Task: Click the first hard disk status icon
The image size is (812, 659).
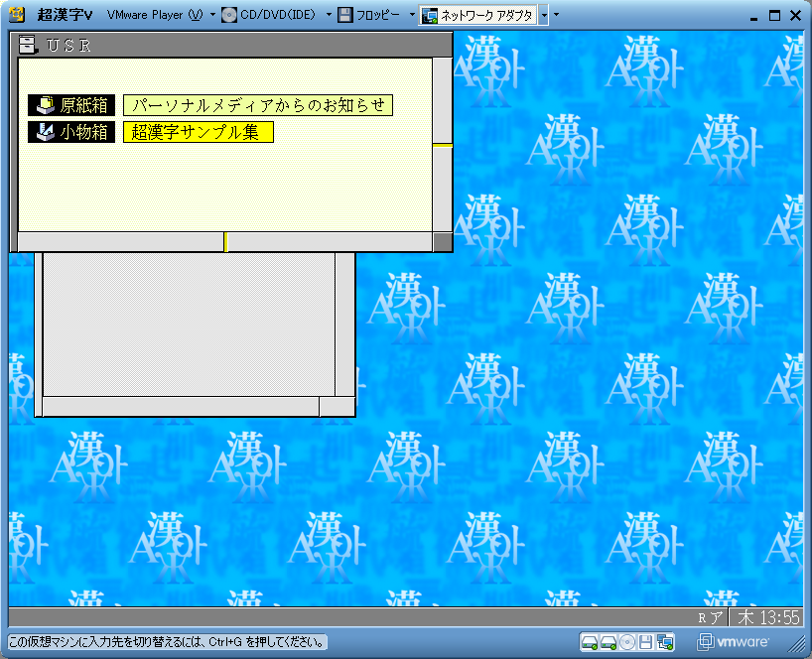Action: click(x=590, y=642)
